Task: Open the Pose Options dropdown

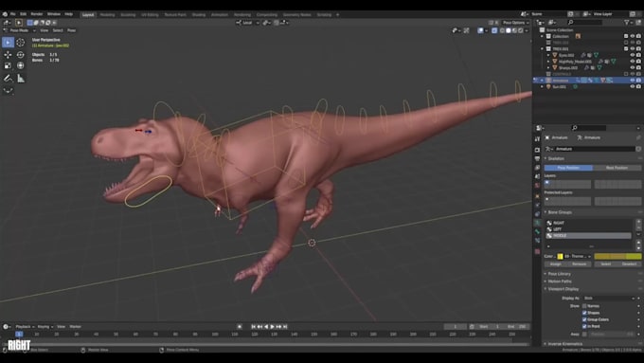Action: [x=516, y=23]
